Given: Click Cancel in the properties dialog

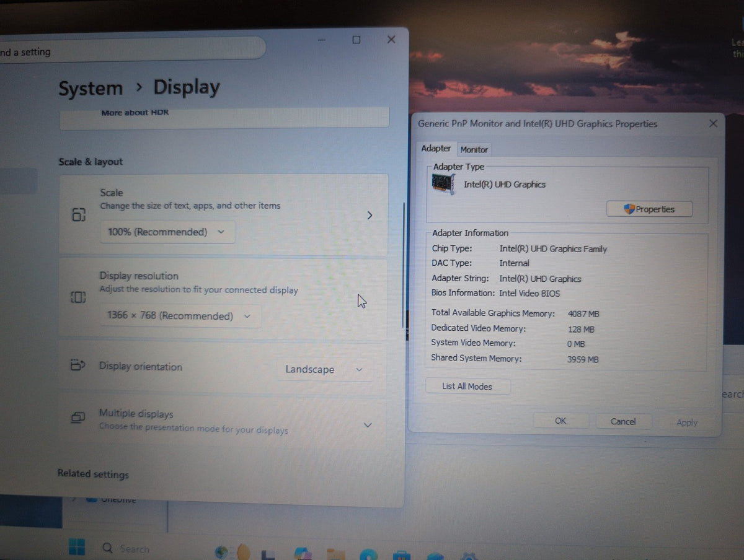Looking at the screenshot, I should 623,421.
